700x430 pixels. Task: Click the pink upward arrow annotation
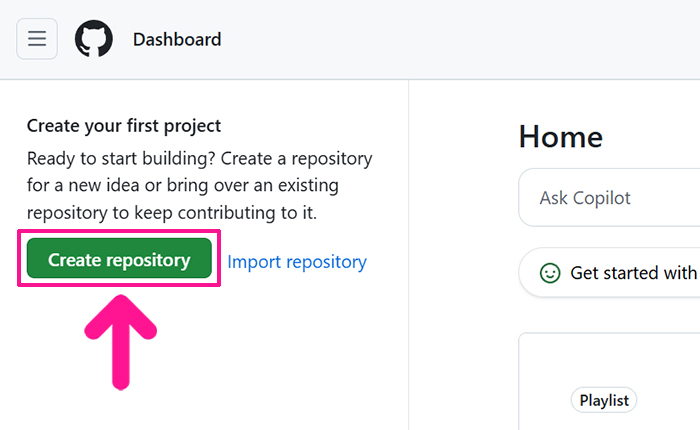click(121, 340)
